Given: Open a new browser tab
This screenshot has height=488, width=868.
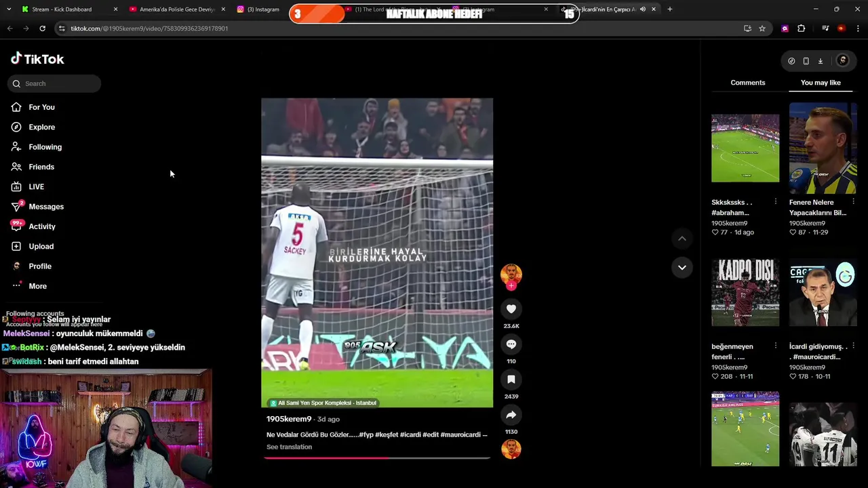Looking at the screenshot, I should coord(669,9).
